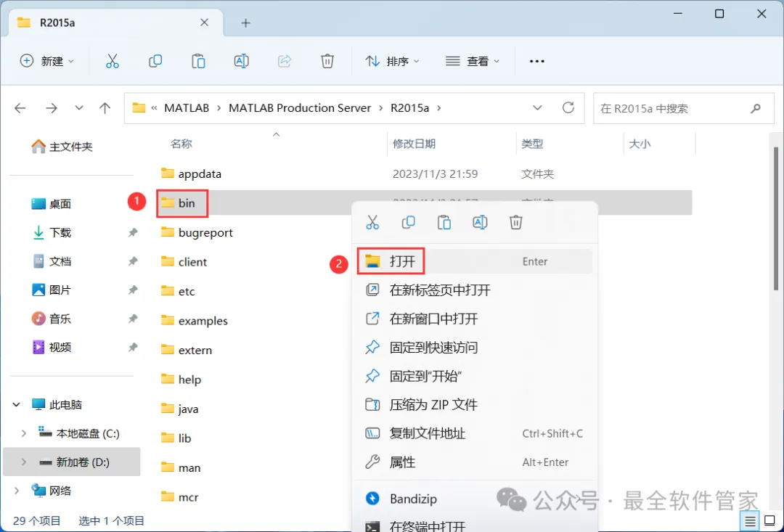The height and width of the screenshot is (532, 784).
Task: Go back with the left arrow
Action: pyautogui.click(x=20, y=108)
